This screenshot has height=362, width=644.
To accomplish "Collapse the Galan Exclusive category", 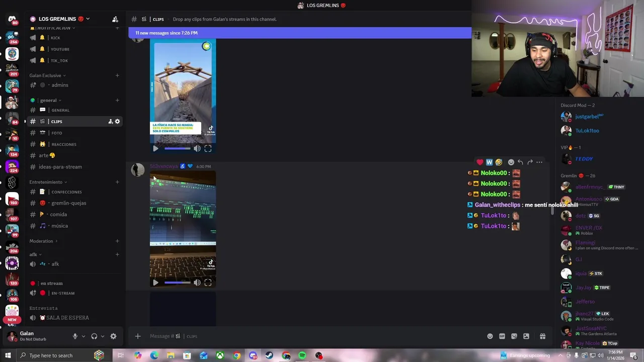I will pos(47,75).
